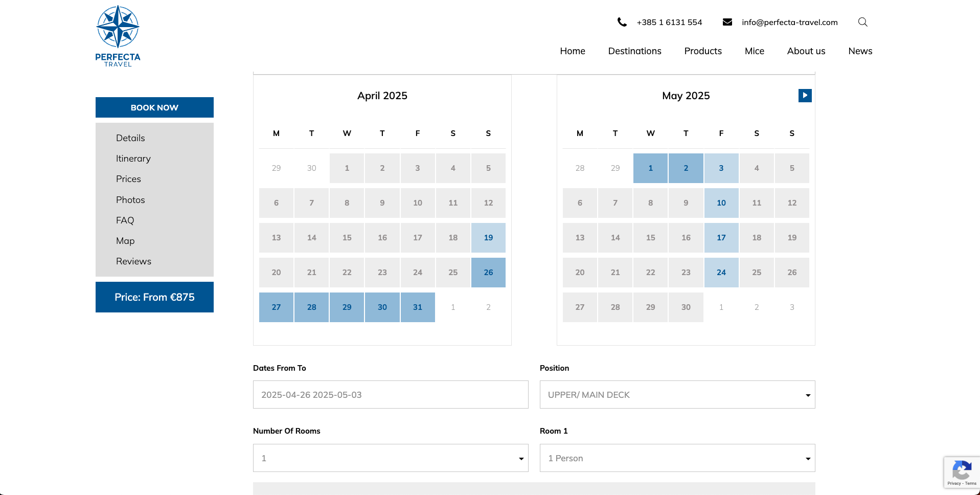Select highlighted 30 in April calendar
This screenshot has height=495, width=980.
pos(382,307)
